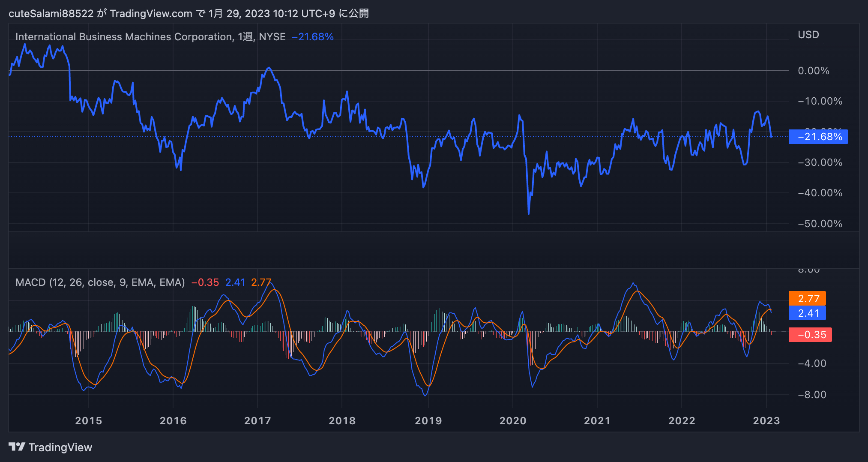The image size is (868, 462).
Task: Click the MACD indicator legend label
Action: click(100, 282)
